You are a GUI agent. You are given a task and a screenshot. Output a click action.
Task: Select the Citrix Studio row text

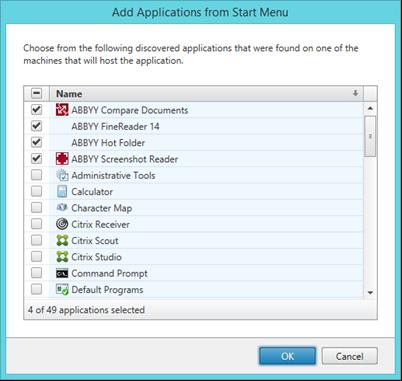[x=96, y=257]
